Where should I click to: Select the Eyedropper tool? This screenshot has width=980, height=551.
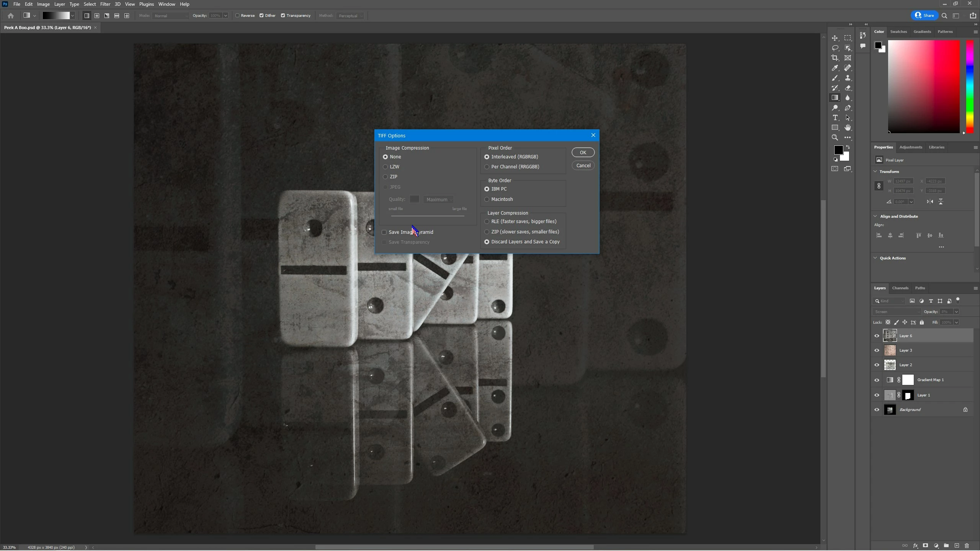[x=835, y=68]
